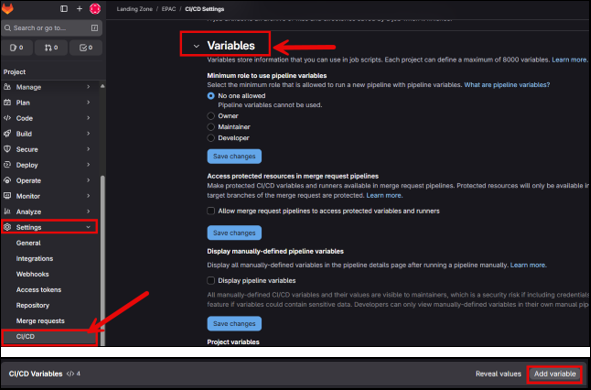Click the Code sidebar icon
Viewport: 591px width, 390px height.
7,118
